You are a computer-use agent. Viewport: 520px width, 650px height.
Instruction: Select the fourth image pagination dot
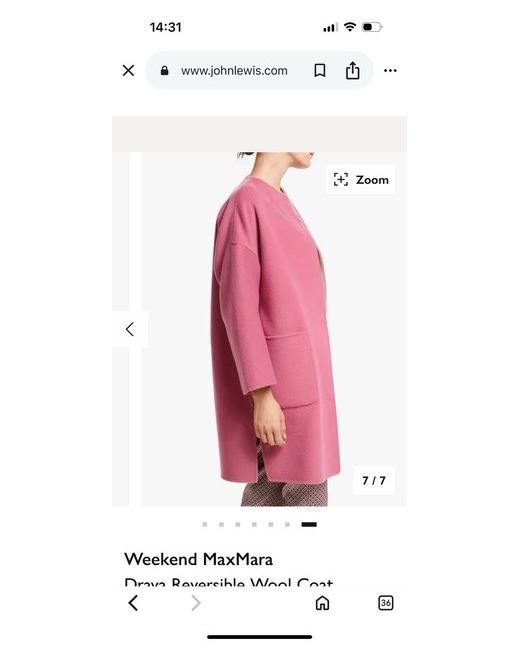pos(254,524)
